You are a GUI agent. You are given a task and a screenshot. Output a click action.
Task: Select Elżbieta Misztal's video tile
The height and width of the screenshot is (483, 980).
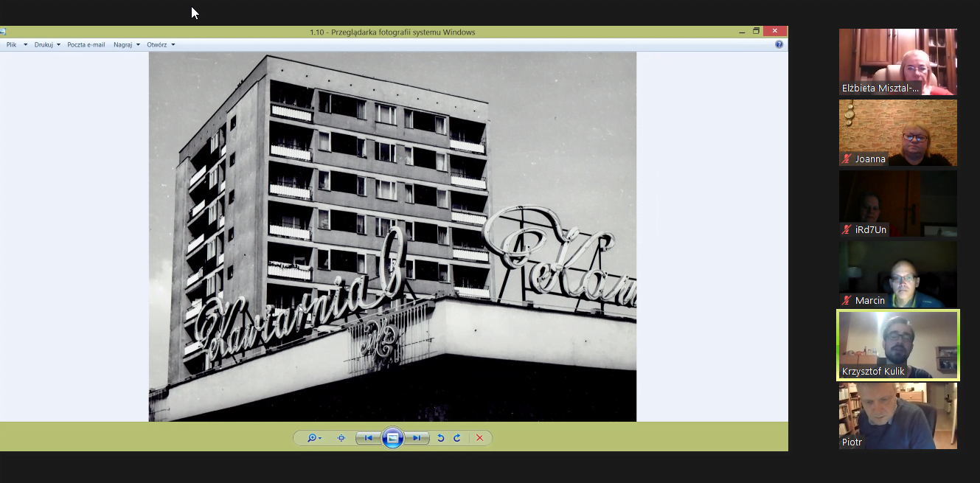pos(898,62)
